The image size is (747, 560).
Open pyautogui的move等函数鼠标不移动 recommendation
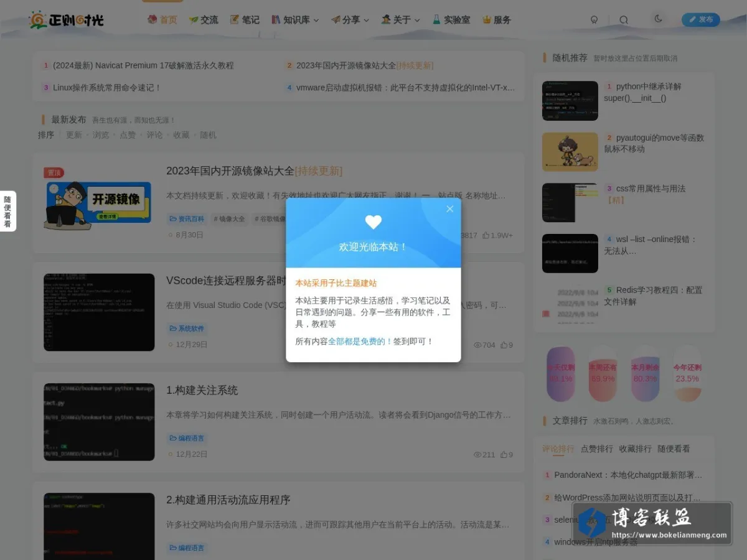click(x=654, y=143)
